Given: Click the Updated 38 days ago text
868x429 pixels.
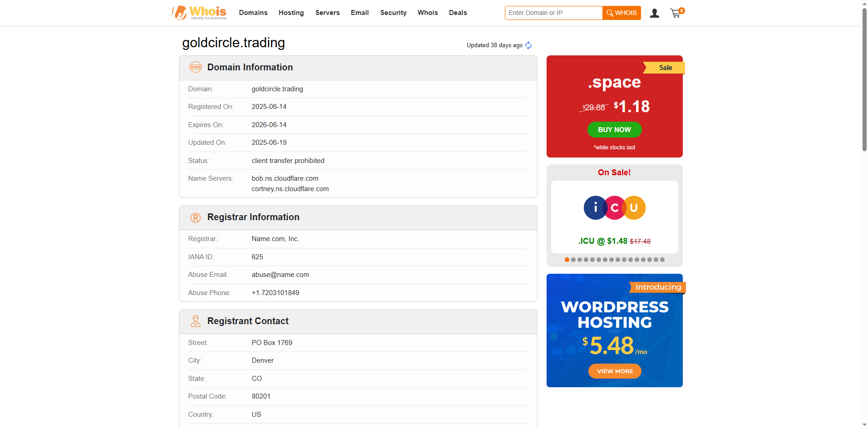Looking at the screenshot, I should coord(494,45).
